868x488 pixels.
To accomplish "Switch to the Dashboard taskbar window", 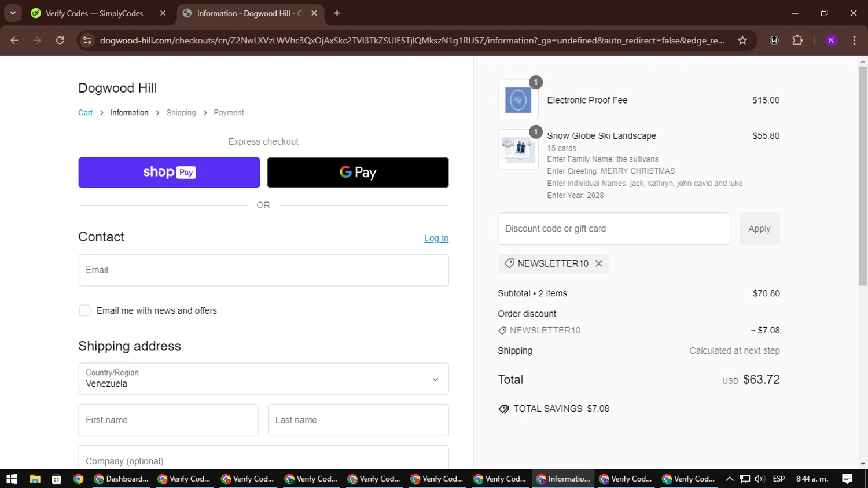I will [122, 479].
